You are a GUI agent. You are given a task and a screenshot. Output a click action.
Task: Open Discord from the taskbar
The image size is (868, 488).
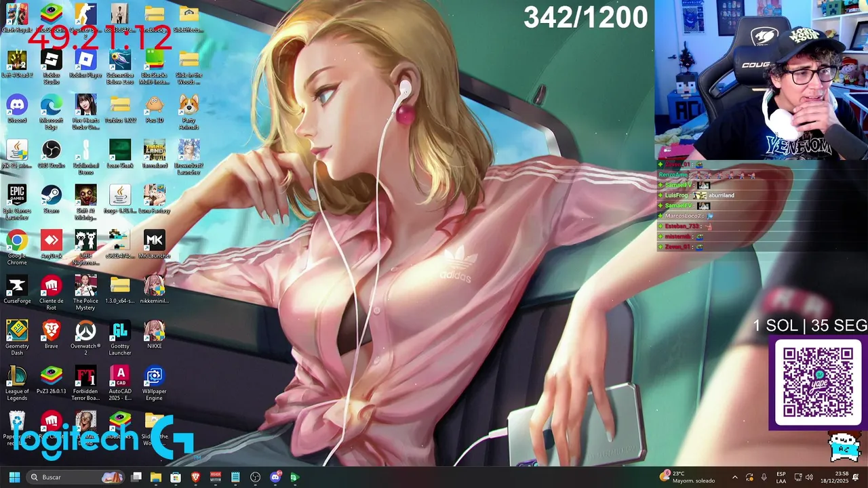click(275, 477)
